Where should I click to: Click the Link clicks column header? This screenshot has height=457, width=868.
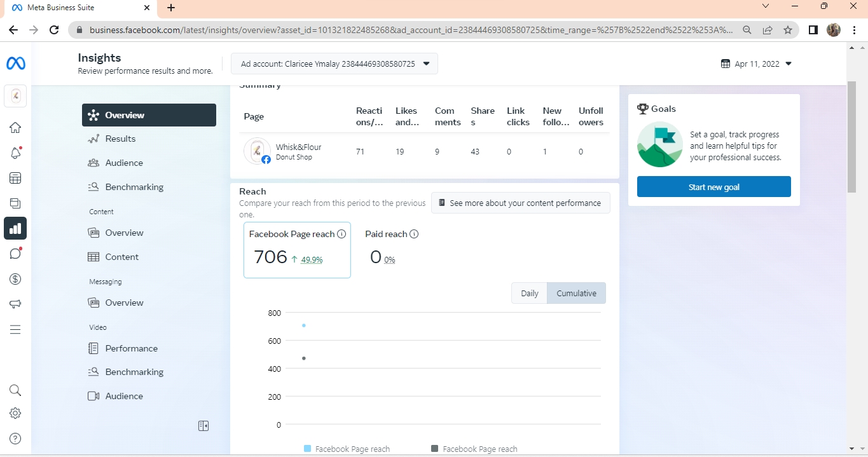[x=518, y=116]
